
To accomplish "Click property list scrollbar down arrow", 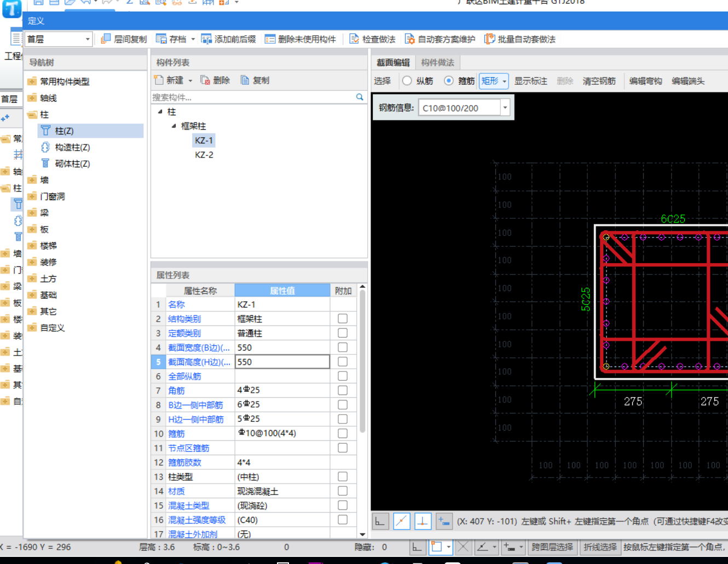I will (x=362, y=534).
